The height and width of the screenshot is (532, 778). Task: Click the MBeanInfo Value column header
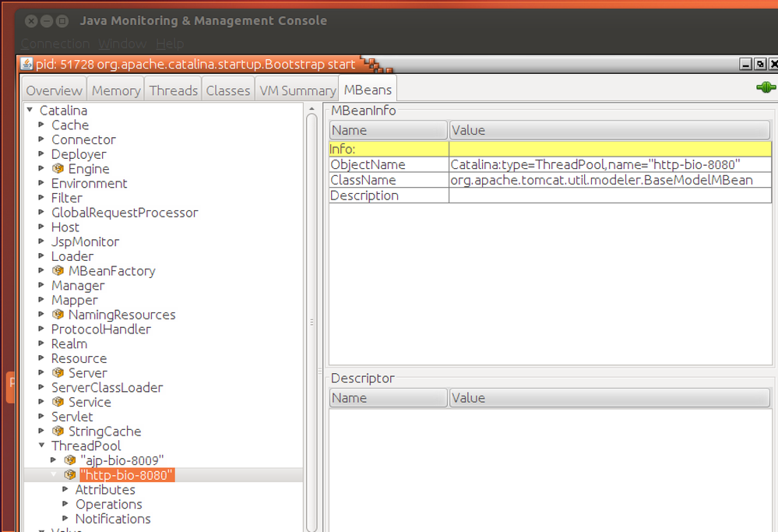(609, 130)
